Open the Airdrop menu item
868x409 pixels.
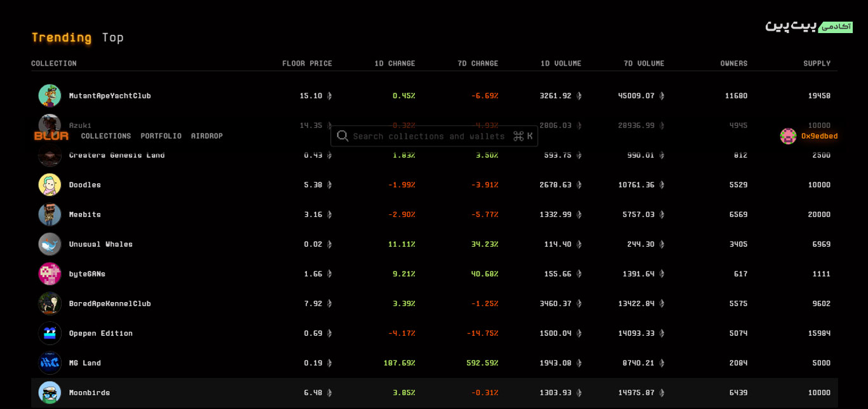click(x=207, y=136)
